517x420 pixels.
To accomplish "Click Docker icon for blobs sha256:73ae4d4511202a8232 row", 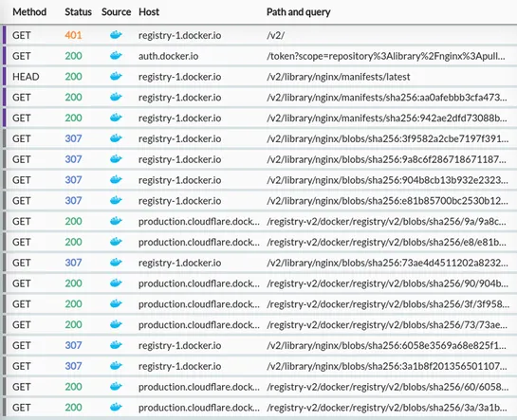I will coord(116,263).
